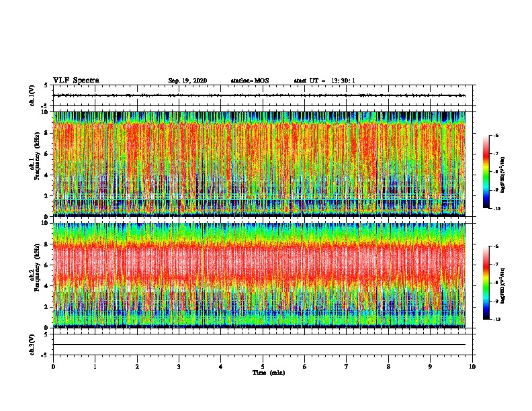The width and height of the screenshot is (532, 411).
Task: Click the "3" tick on the time axis
Action: pos(179,367)
